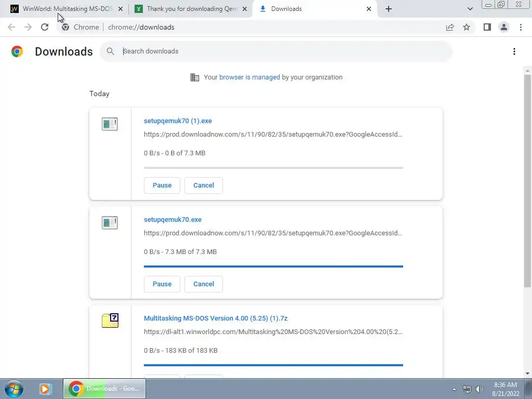
Task: Click the network tray icon
Action: [467, 389]
